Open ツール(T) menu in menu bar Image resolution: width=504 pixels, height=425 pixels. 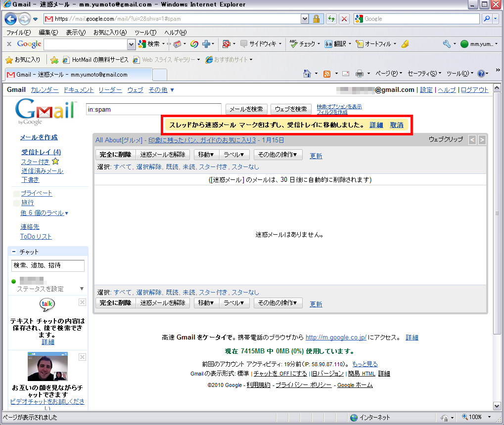click(x=145, y=33)
